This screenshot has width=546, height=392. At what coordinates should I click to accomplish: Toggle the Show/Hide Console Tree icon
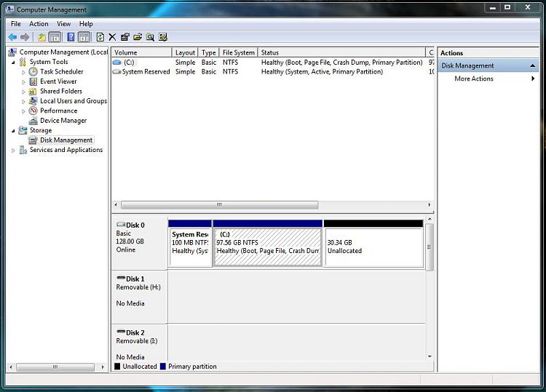[x=55, y=37]
